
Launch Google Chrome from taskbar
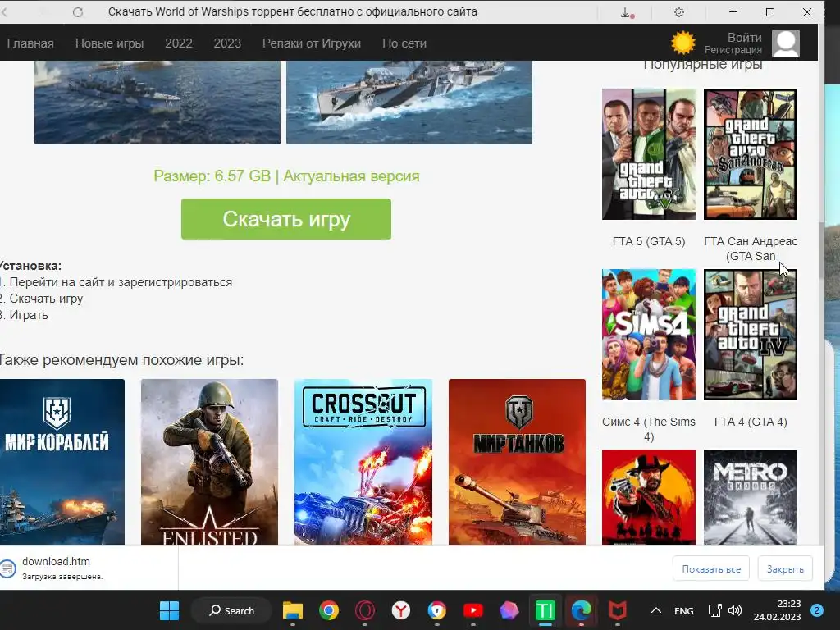pyautogui.click(x=329, y=610)
